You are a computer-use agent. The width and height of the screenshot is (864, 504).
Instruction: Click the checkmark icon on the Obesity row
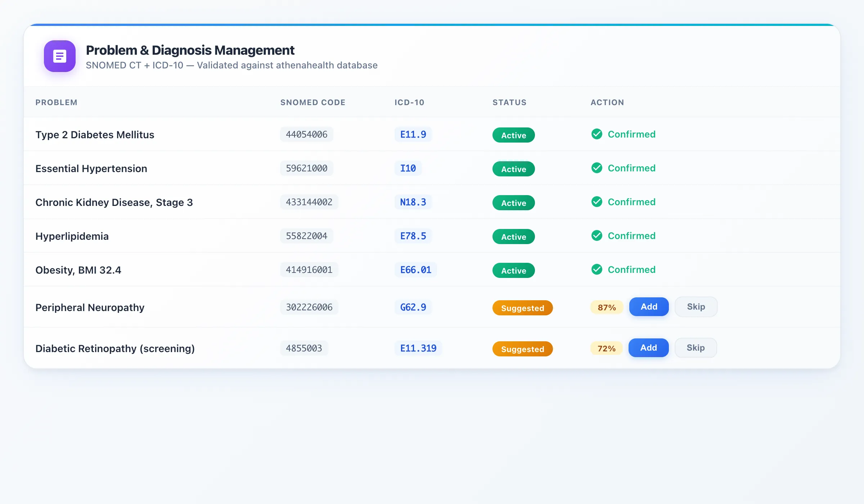(597, 270)
